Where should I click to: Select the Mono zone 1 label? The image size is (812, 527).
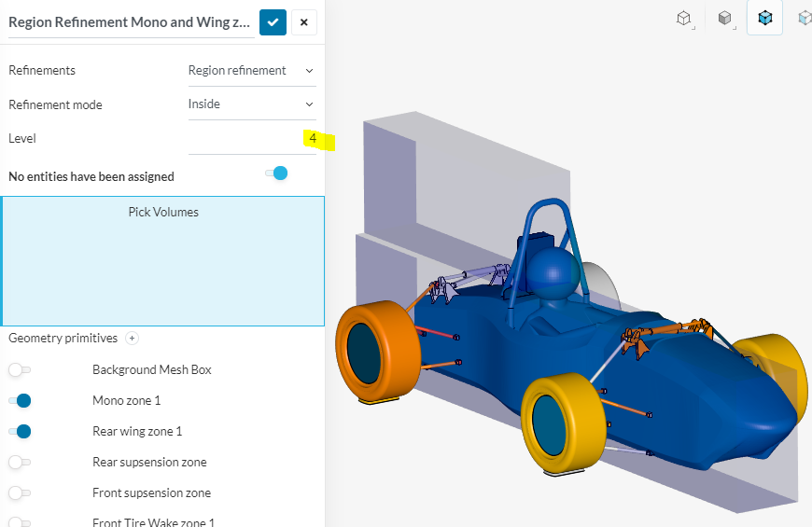click(126, 401)
